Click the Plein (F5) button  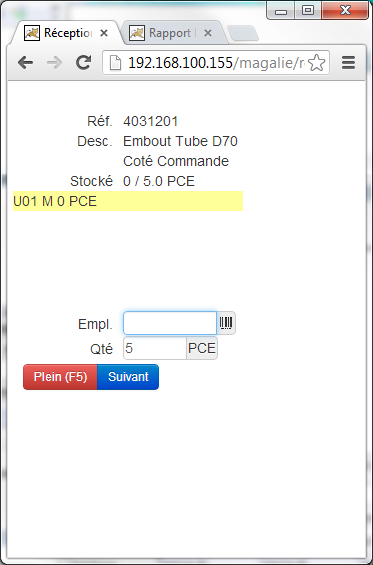click(x=60, y=377)
